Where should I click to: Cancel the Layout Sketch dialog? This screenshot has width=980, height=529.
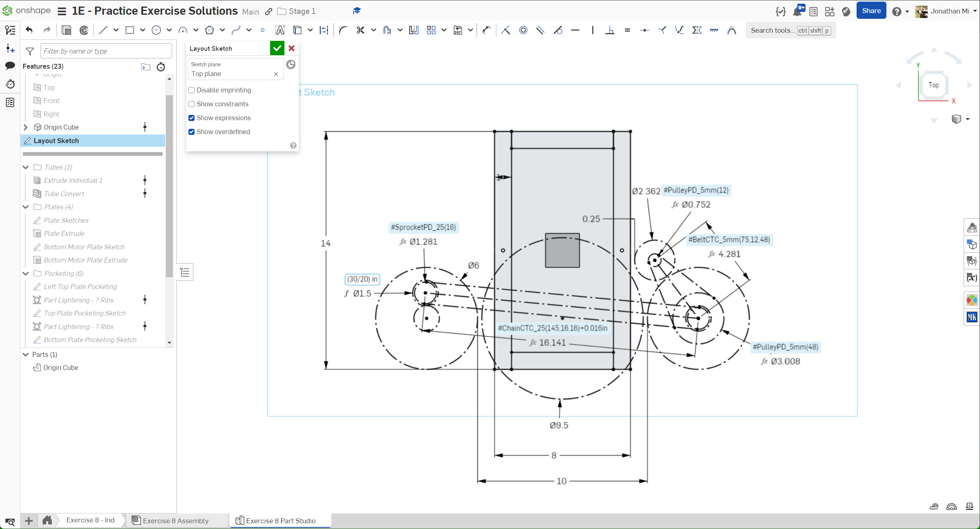click(x=291, y=48)
